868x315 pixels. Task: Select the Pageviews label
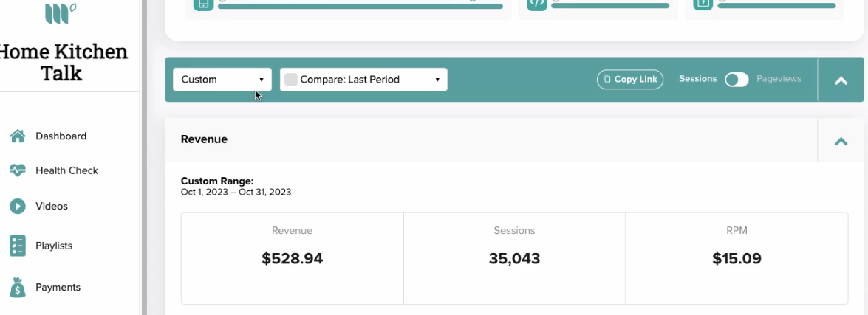pyautogui.click(x=779, y=79)
